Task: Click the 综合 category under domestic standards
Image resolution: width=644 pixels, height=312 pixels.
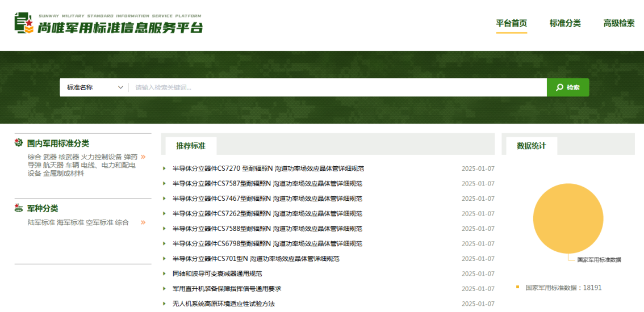Action: tap(35, 157)
